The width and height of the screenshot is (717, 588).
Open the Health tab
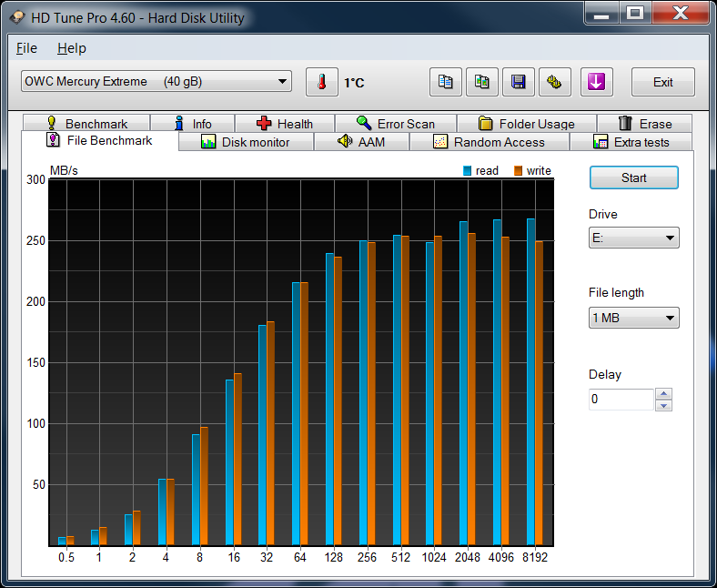coord(284,124)
